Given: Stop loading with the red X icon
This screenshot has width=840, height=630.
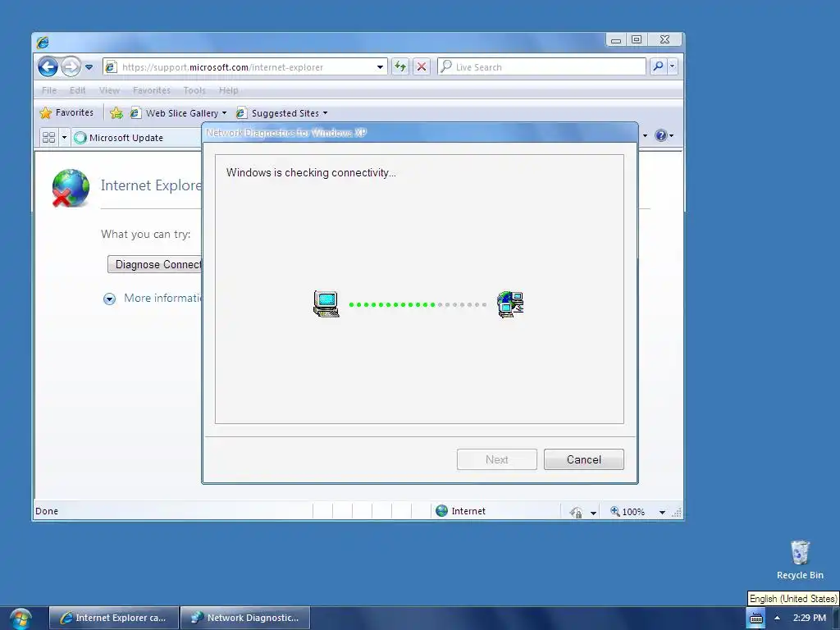Looking at the screenshot, I should click(422, 66).
